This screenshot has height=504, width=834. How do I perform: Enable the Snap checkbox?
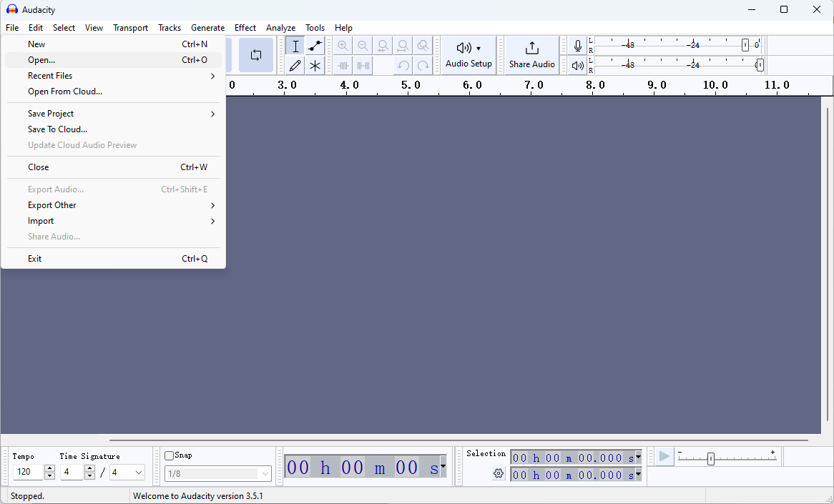point(169,455)
